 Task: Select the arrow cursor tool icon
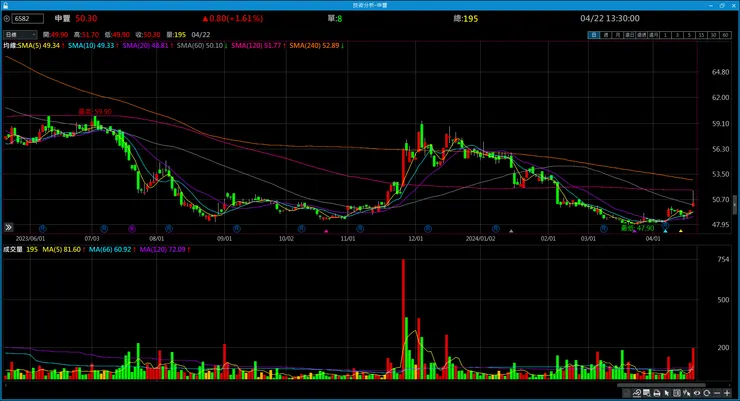click(x=666, y=393)
